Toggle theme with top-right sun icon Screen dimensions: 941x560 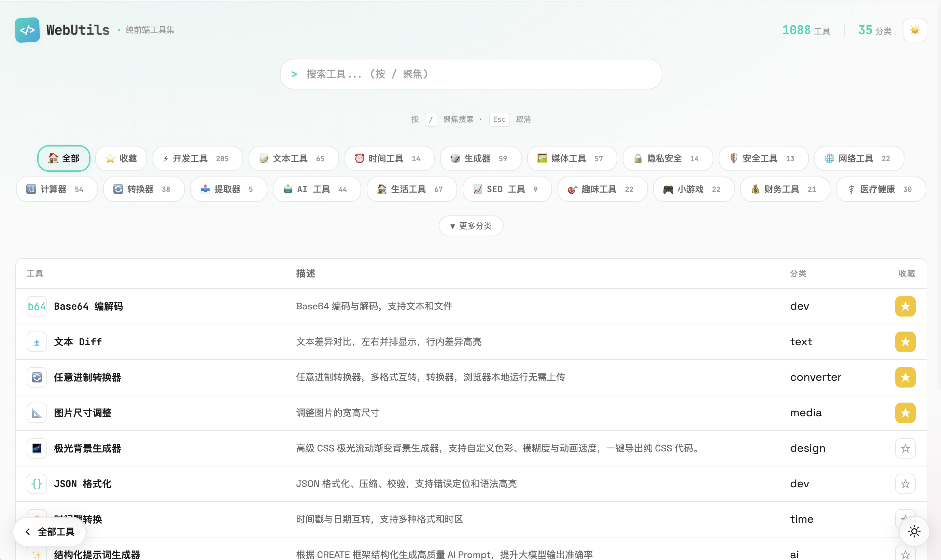tap(915, 30)
